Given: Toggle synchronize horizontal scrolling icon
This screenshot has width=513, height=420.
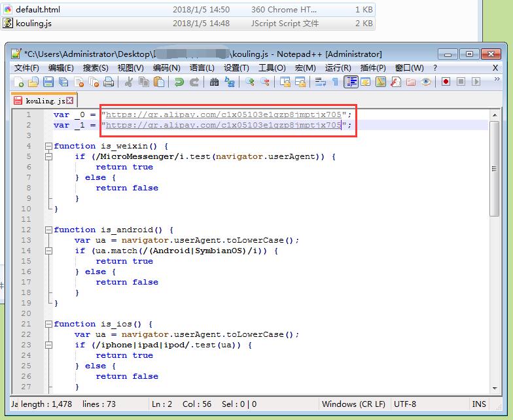Looking at the screenshot, I should click(x=300, y=82).
